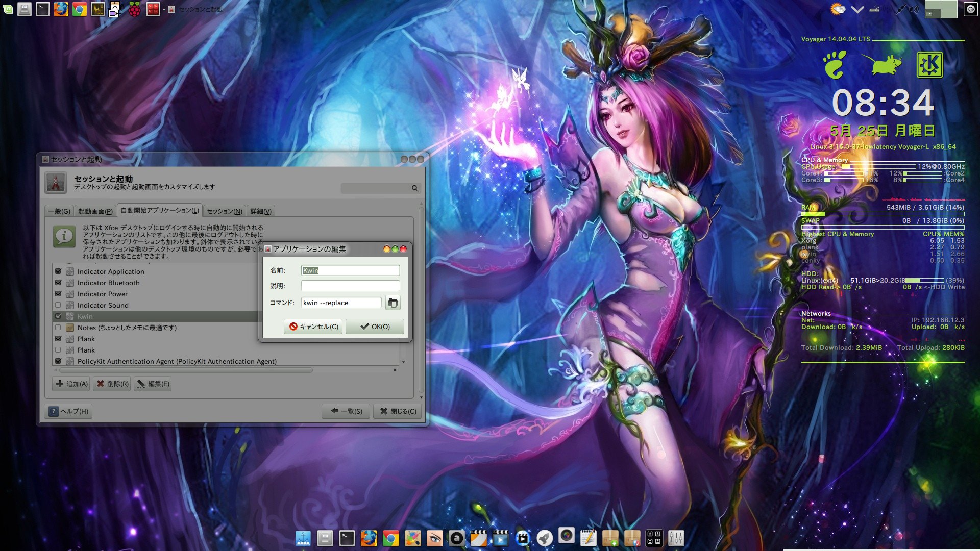Image resolution: width=980 pixels, height=551 pixels.
Task: Launch Chrome from the top panel
Action: pos(79,9)
